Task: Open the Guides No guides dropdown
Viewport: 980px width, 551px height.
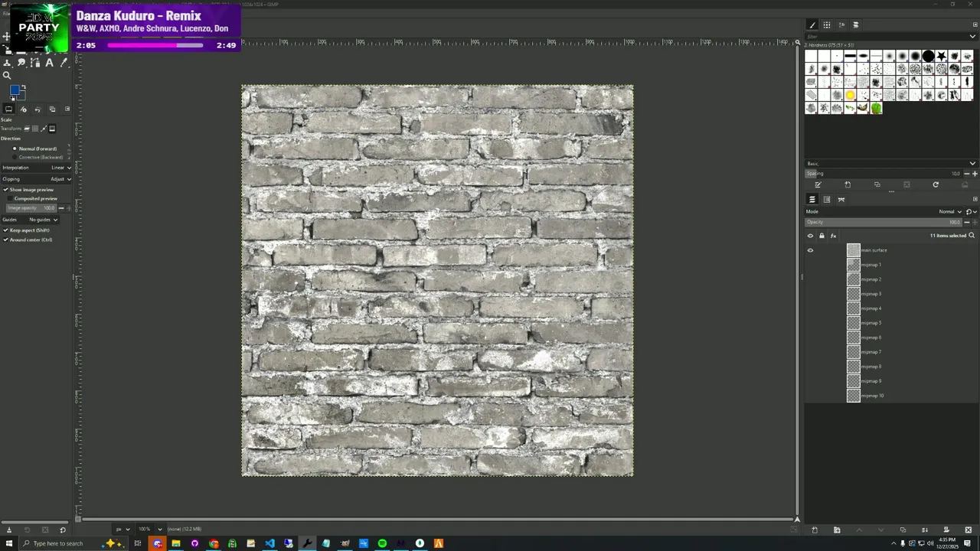Action: click(x=31, y=220)
